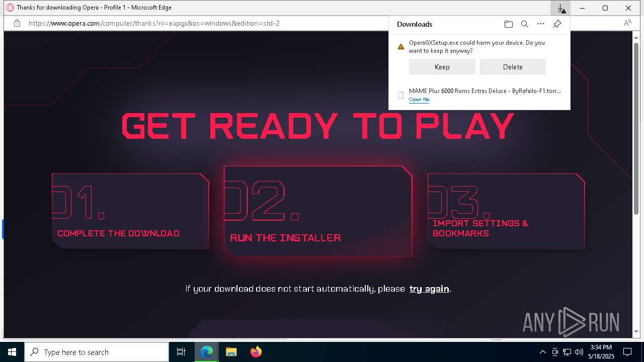
Task: Open Microsoft Edge from taskbar
Action: click(207, 352)
